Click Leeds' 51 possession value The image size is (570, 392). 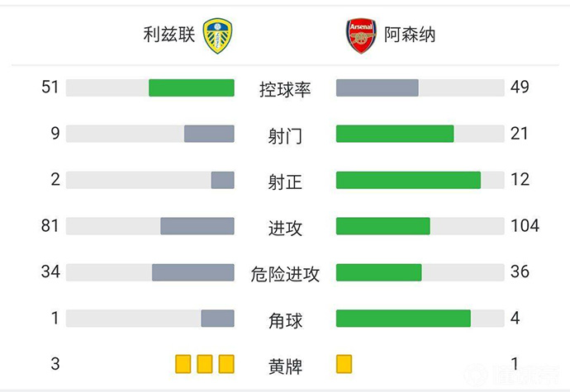point(50,87)
